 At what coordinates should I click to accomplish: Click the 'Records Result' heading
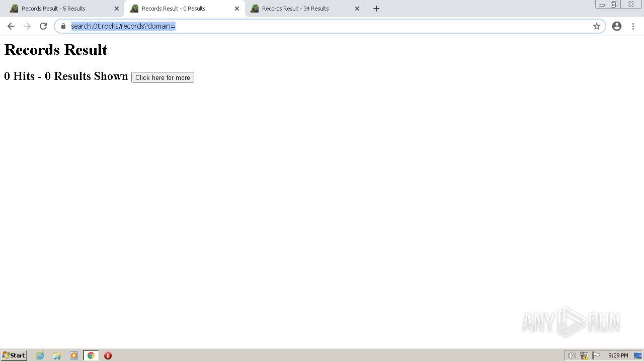click(56, 50)
